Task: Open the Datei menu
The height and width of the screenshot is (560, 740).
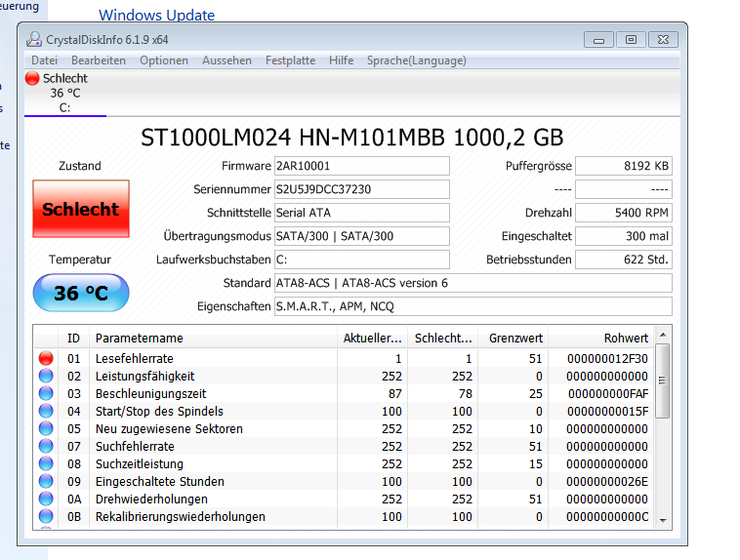Action: click(44, 60)
